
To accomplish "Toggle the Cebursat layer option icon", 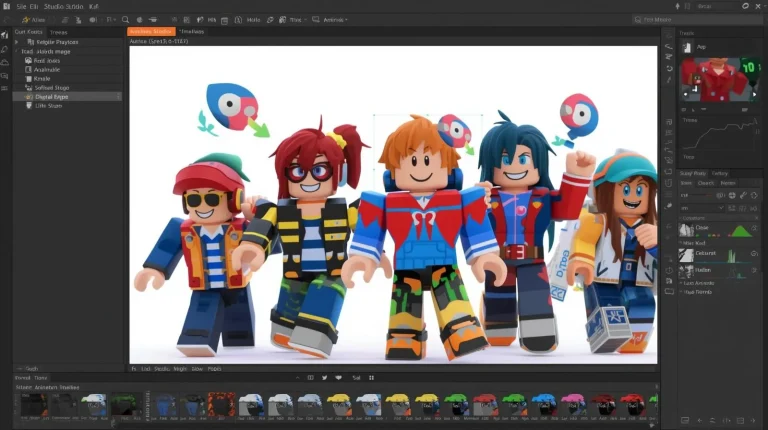I will 754,253.
